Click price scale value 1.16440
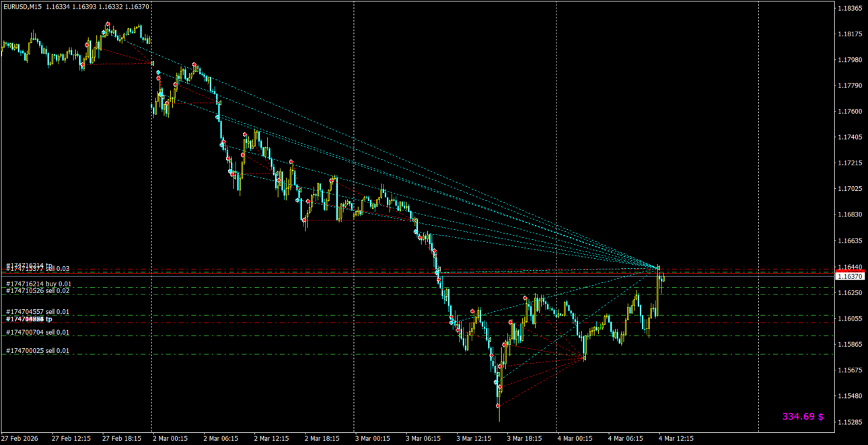 [851, 266]
